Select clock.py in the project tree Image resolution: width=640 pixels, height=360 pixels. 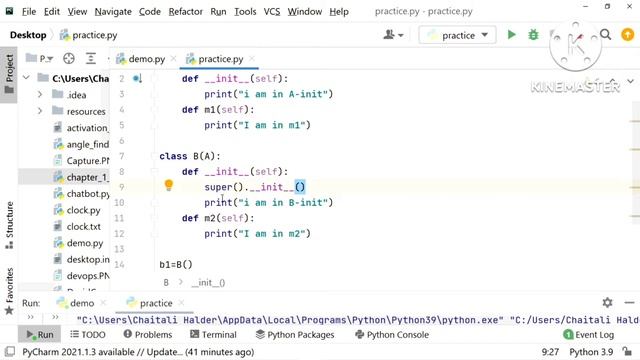coord(78,210)
